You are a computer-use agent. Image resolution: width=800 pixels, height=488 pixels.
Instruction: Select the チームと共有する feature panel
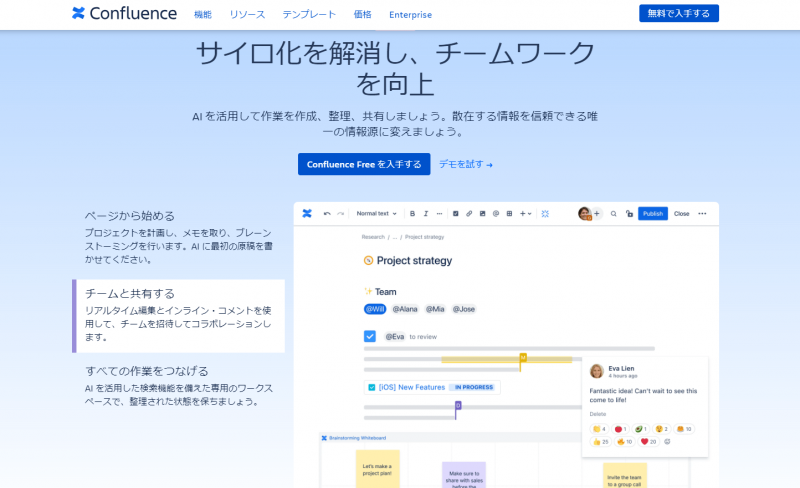[x=178, y=315]
